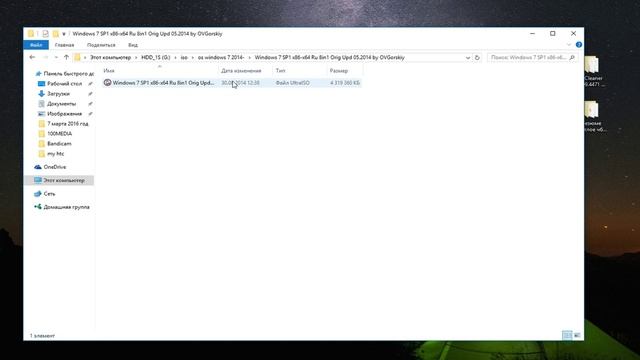Minimize the Explorer window

click(x=532, y=33)
